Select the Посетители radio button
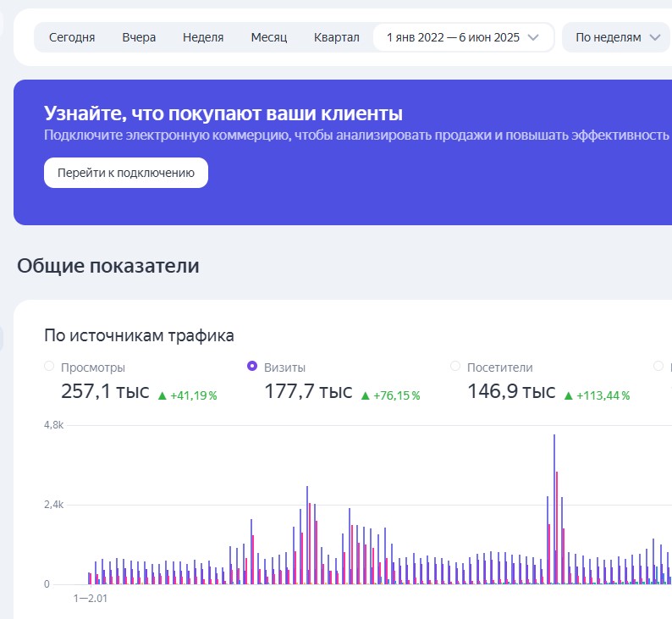Screen dimensions: 672x619 455,366
